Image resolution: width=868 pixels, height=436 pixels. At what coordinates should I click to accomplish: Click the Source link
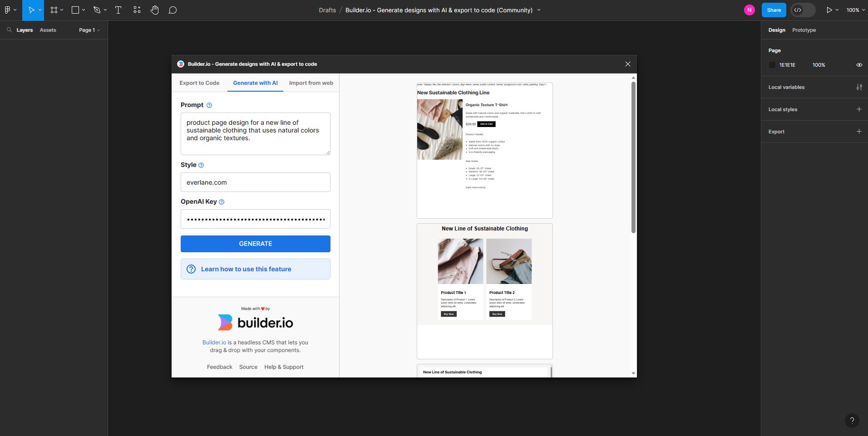pyautogui.click(x=248, y=367)
